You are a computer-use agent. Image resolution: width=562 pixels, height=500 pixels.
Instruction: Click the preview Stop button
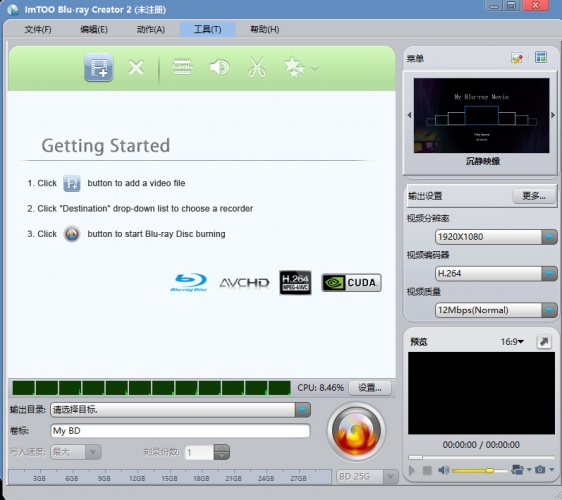(427, 470)
